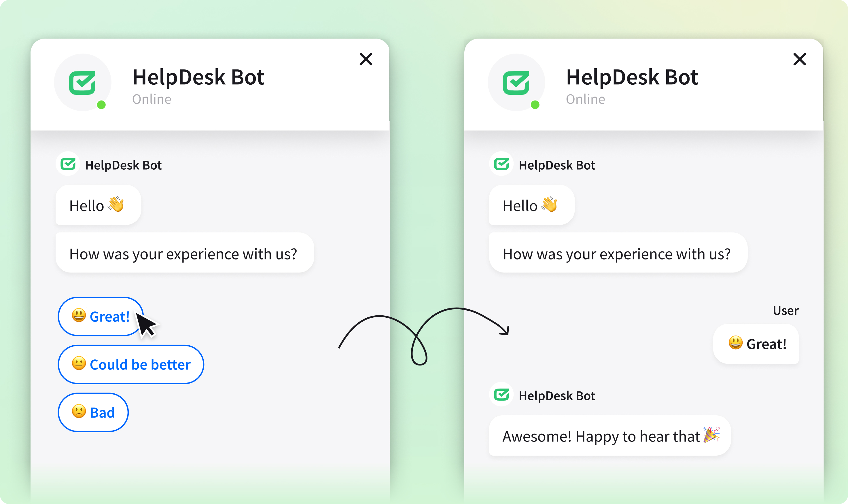The image size is (848, 504).
Task: Click the user's Great! reply bubble
Action: 756,344
